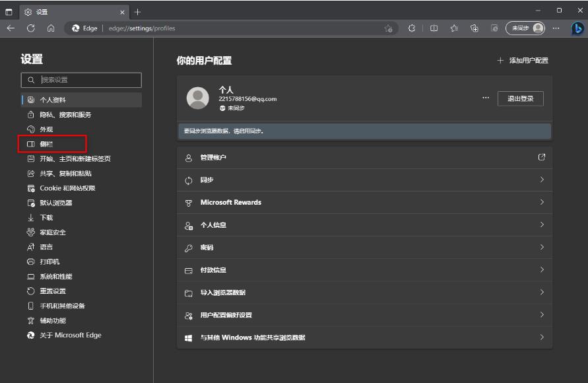Open Settings and more ellipsis menu
This screenshot has height=383, width=588.
(556, 28)
